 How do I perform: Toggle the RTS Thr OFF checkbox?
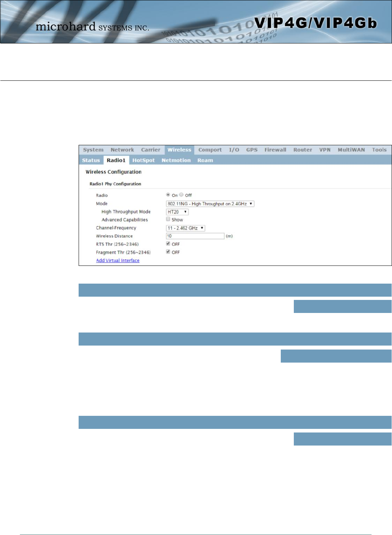click(168, 244)
